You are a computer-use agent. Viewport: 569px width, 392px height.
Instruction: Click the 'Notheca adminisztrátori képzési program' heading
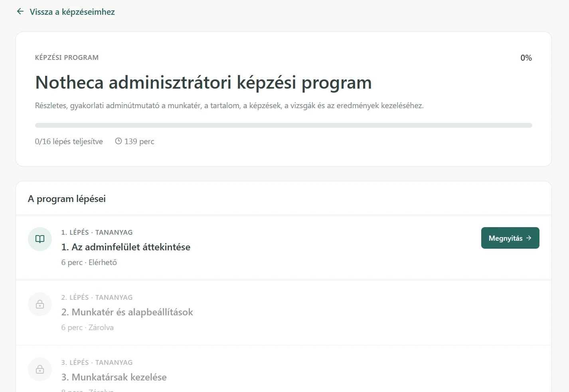(x=203, y=83)
